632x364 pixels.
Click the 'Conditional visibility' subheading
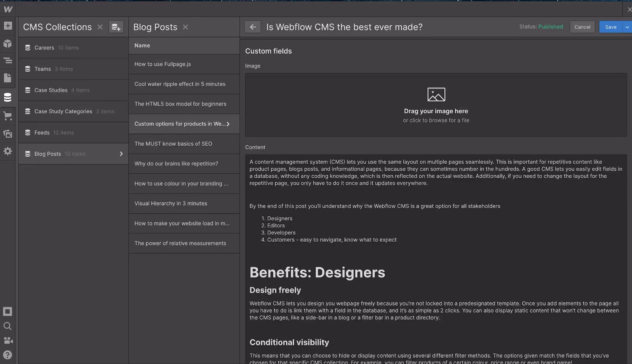tap(289, 342)
